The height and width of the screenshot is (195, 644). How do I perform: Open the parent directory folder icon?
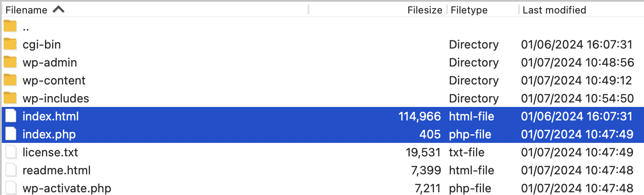[10, 27]
